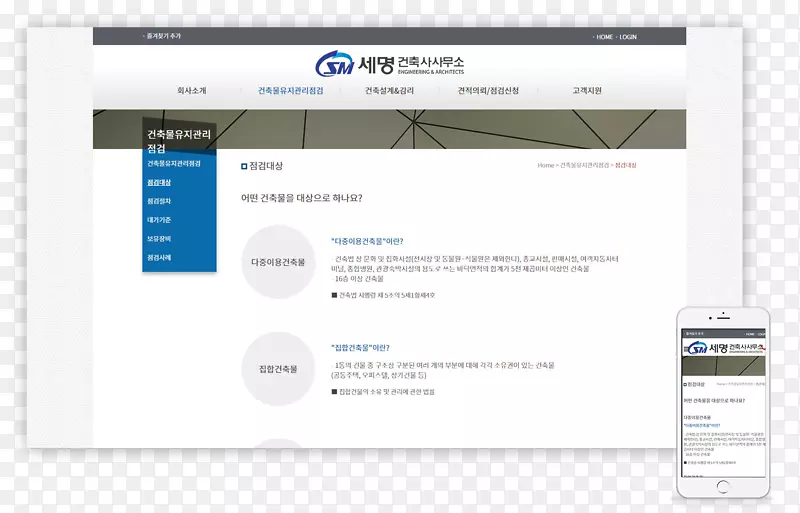This screenshot has width=800, height=513.
Task: Click the HOME link in the top bar
Action: tap(604, 36)
